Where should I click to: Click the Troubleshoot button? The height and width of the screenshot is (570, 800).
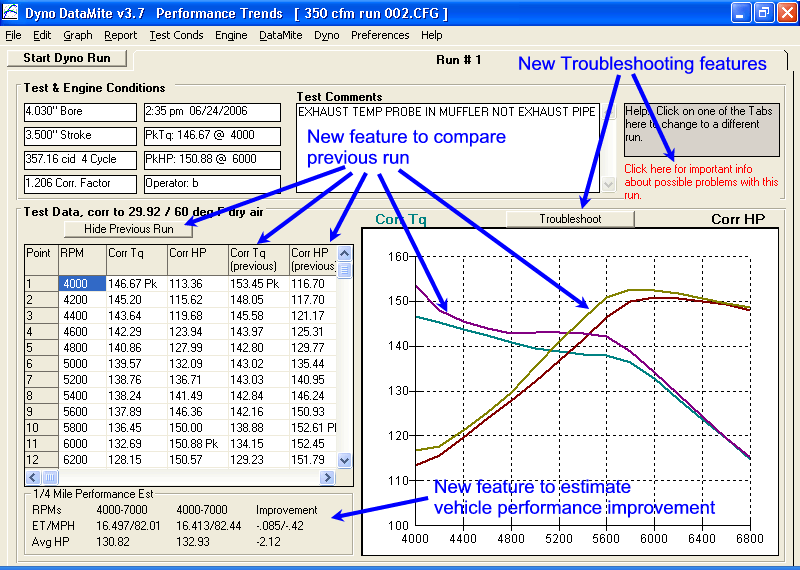tap(570, 219)
